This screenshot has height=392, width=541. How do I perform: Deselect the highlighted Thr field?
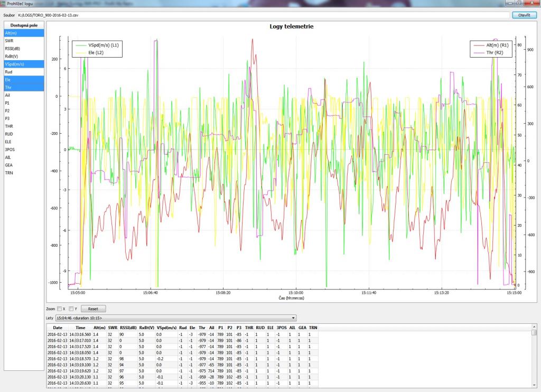[24, 87]
